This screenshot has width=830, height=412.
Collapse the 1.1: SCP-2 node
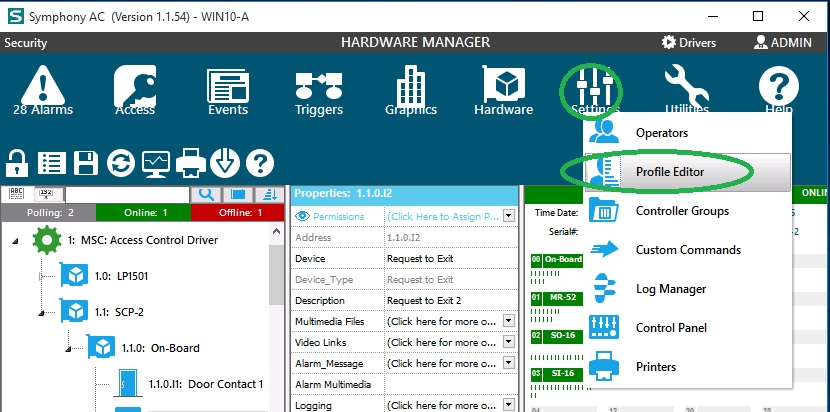point(42,314)
